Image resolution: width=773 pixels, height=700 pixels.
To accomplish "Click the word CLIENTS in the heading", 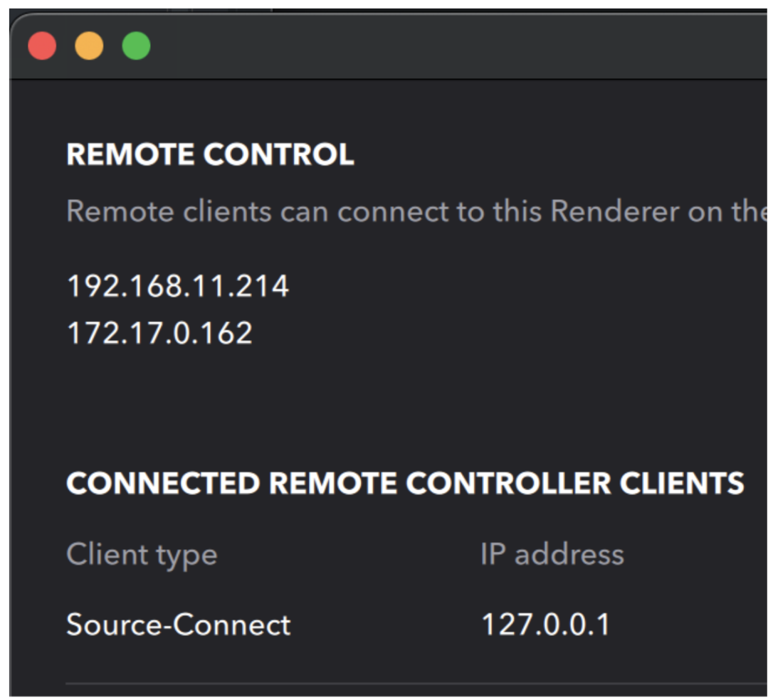I will [x=681, y=484].
